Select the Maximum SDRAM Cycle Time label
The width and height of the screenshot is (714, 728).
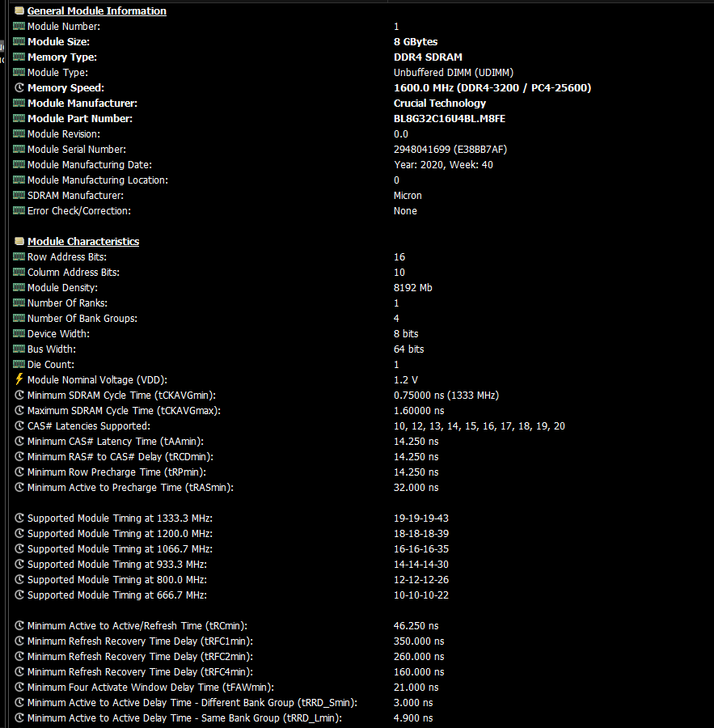[124, 410]
